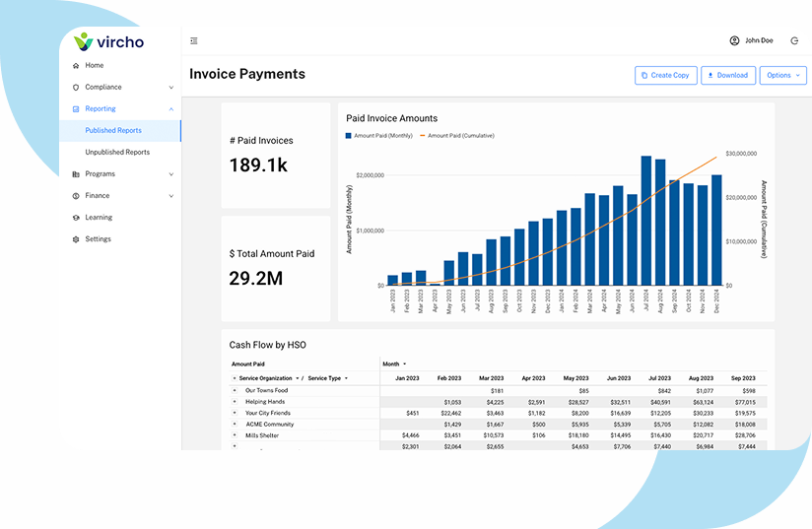Click the $77,015 cell for Helping Hands
812x529 pixels.
tap(745, 402)
